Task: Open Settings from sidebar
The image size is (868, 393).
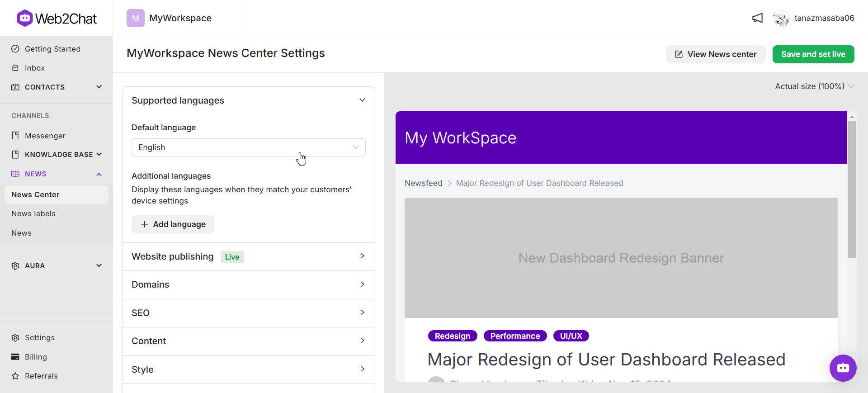Action: (x=40, y=338)
